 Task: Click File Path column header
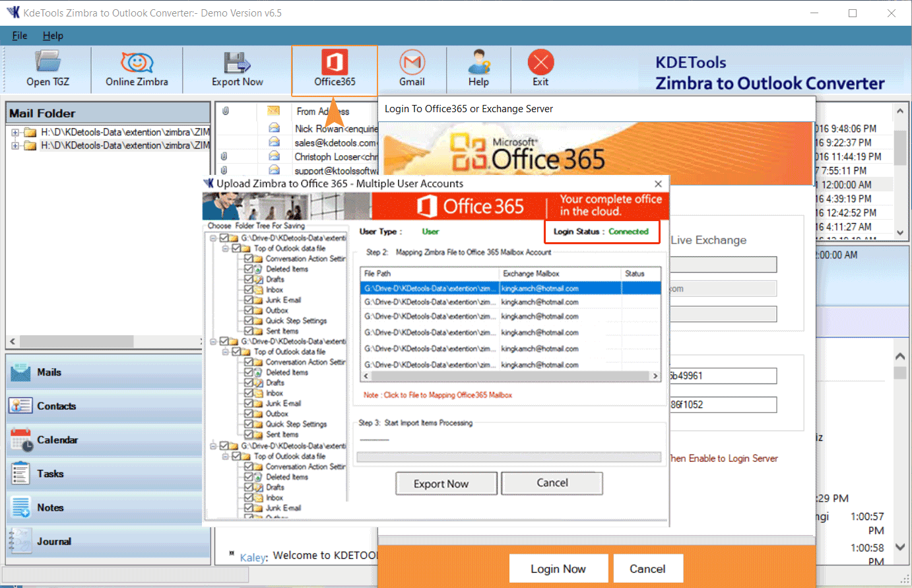(430, 273)
